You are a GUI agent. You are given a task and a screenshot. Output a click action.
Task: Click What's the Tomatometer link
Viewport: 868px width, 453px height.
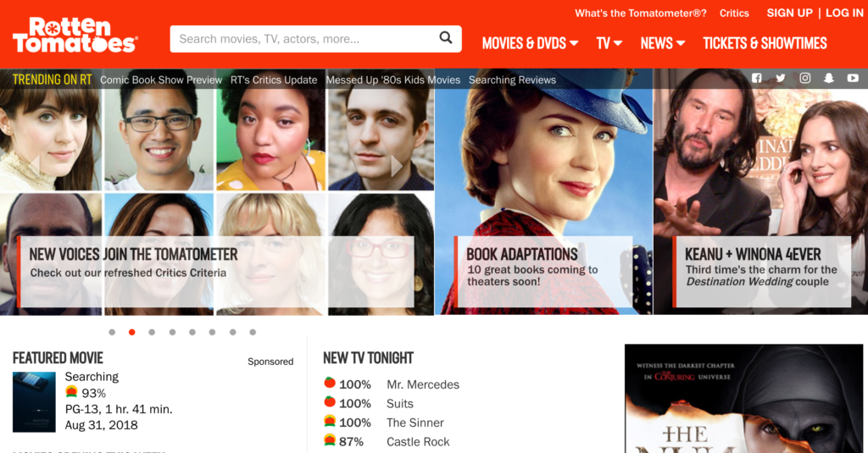pyautogui.click(x=641, y=14)
